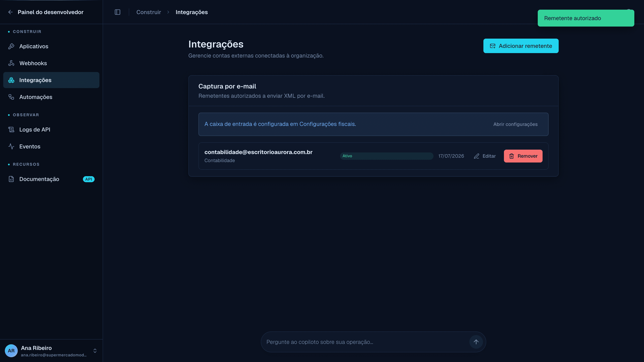Click Painel do desenvolvedor title
This screenshot has height=362, width=644.
(x=51, y=12)
